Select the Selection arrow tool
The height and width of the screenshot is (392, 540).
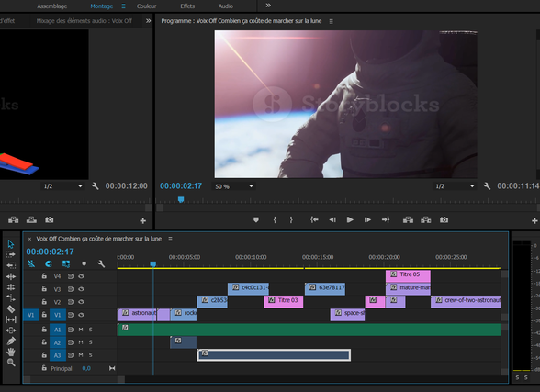click(11, 244)
